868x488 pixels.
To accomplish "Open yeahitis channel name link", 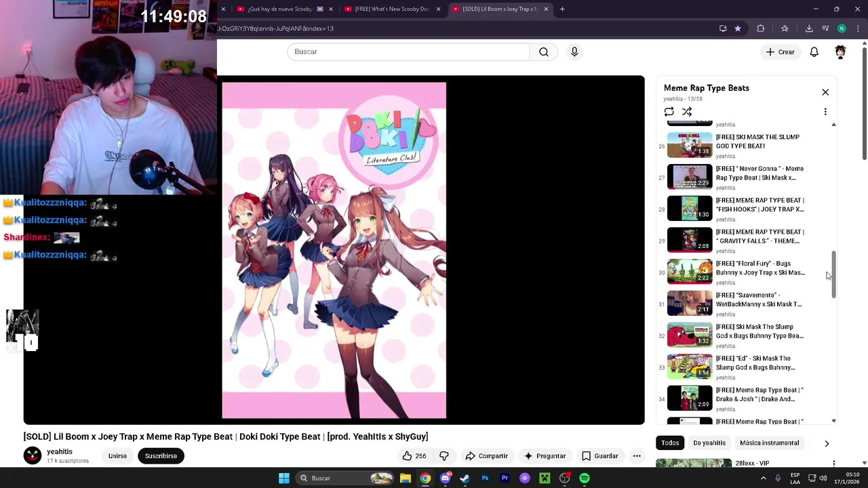I will click(x=60, y=451).
